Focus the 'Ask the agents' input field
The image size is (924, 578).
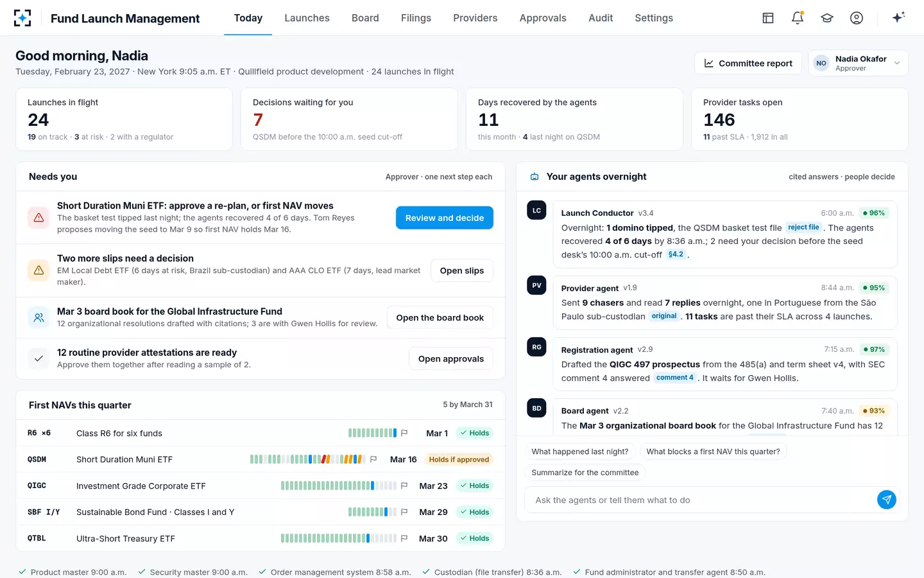tap(701, 500)
